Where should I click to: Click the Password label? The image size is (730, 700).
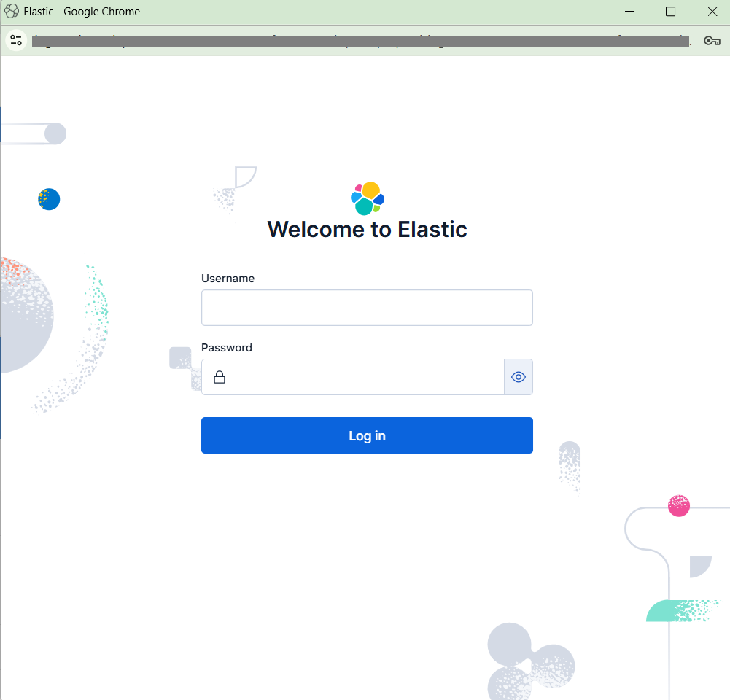click(227, 348)
